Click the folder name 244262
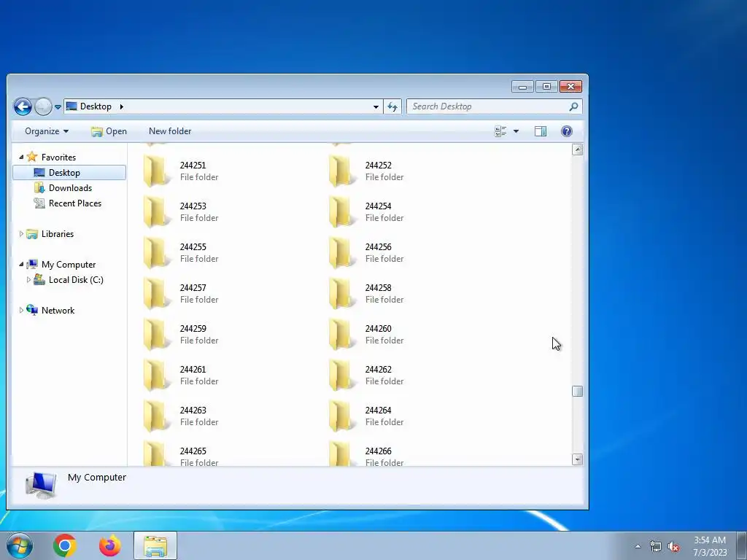 pyautogui.click(x=379, y=370)
